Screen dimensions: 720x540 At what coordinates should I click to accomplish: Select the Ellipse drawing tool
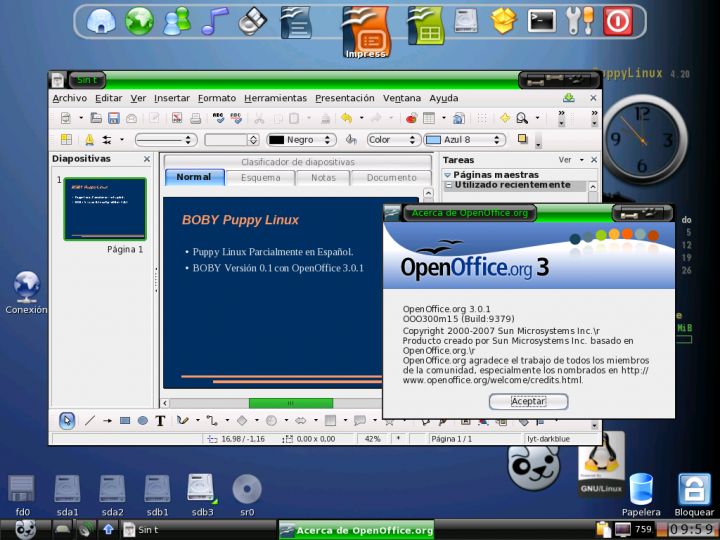coord(143,420)
